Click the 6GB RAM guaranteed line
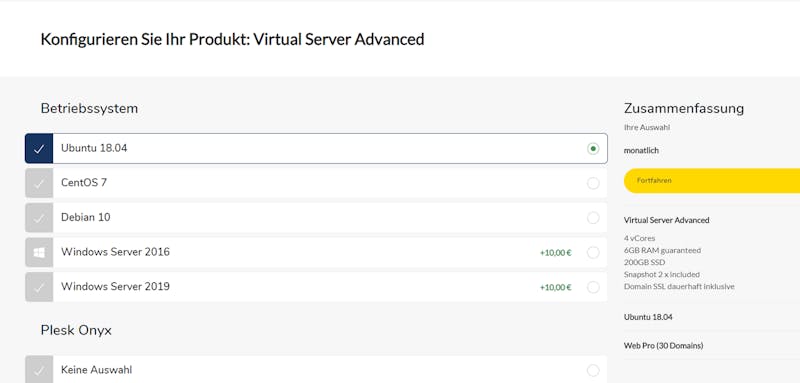This screenshot has width=800, height=383. click(662, 250)
